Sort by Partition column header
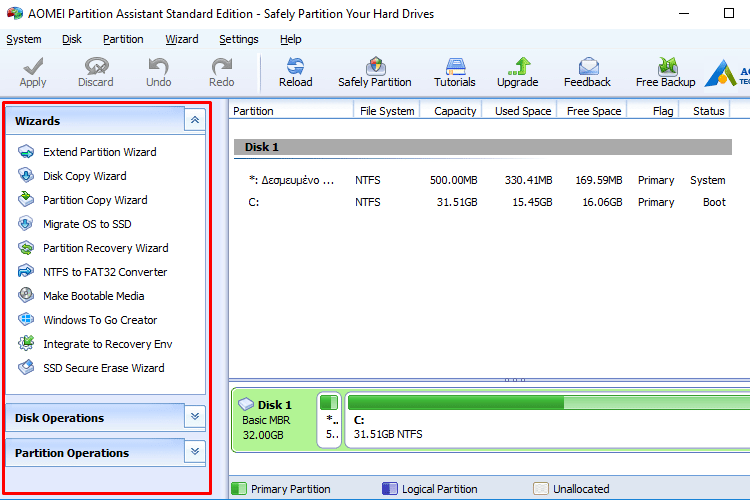This screenshot has width=750, height=500. tap(291, 111)
